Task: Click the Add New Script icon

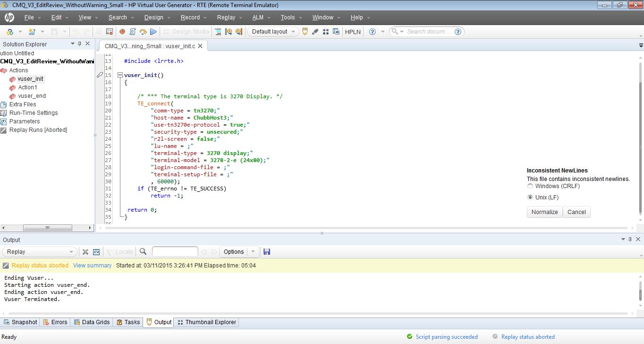Action: point(32,32)
